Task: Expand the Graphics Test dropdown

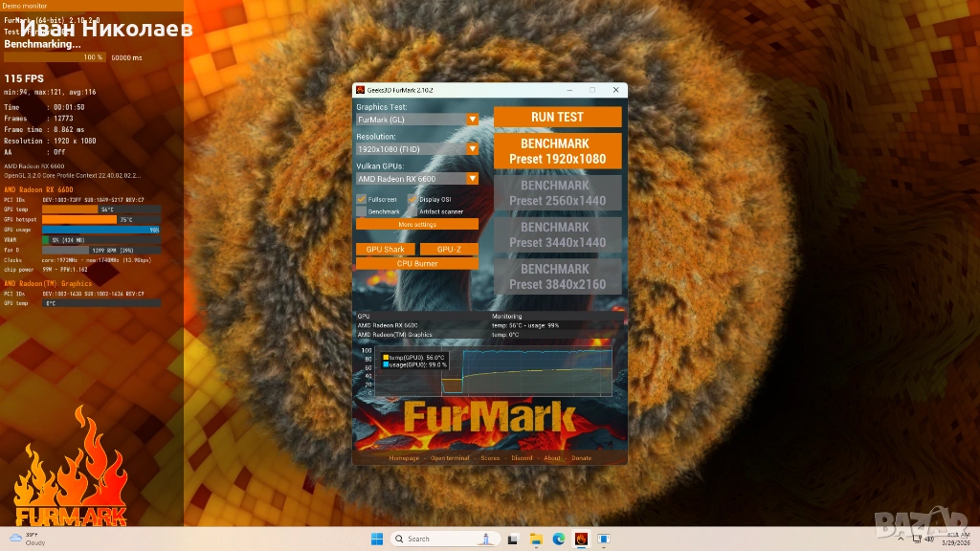Action: tap(472, 120)
